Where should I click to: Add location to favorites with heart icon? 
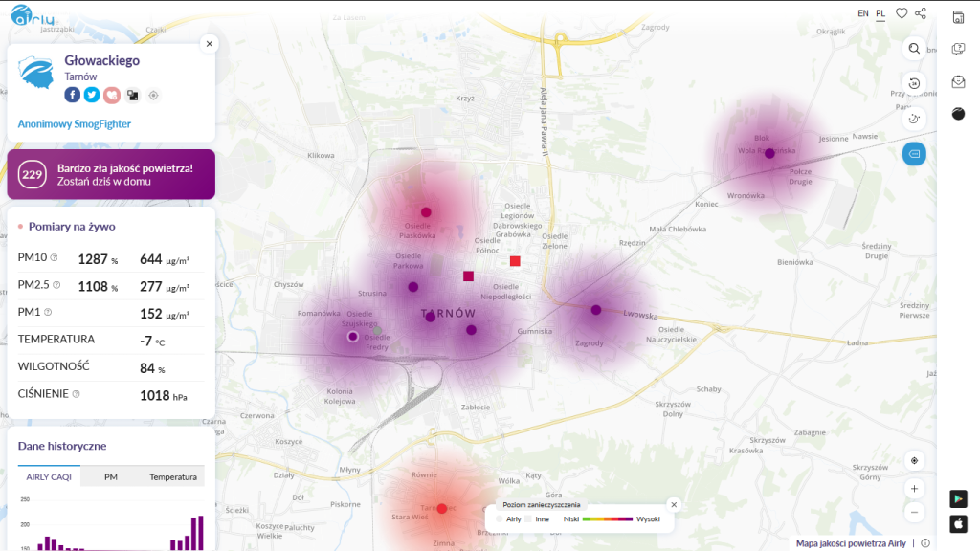click(x=902, y=13)
